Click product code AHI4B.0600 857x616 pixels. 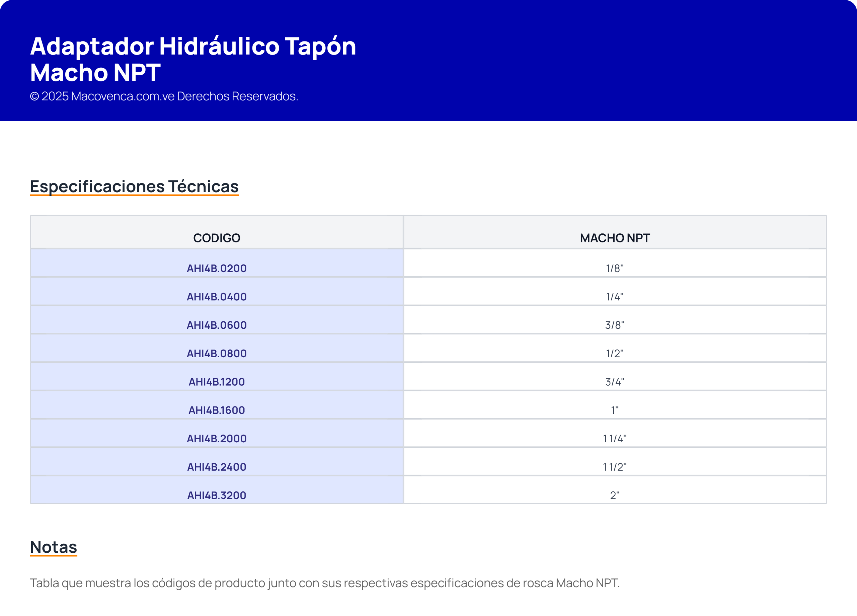217,325
